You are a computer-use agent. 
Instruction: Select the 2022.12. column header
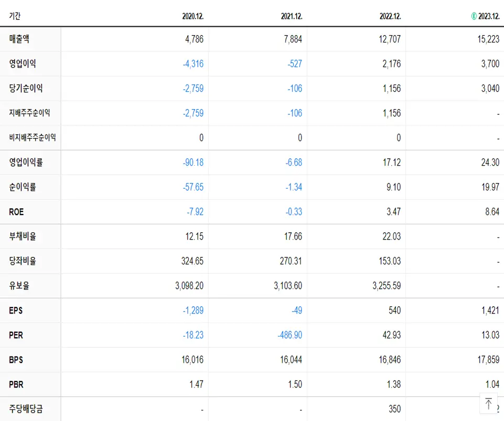[390, 16]
